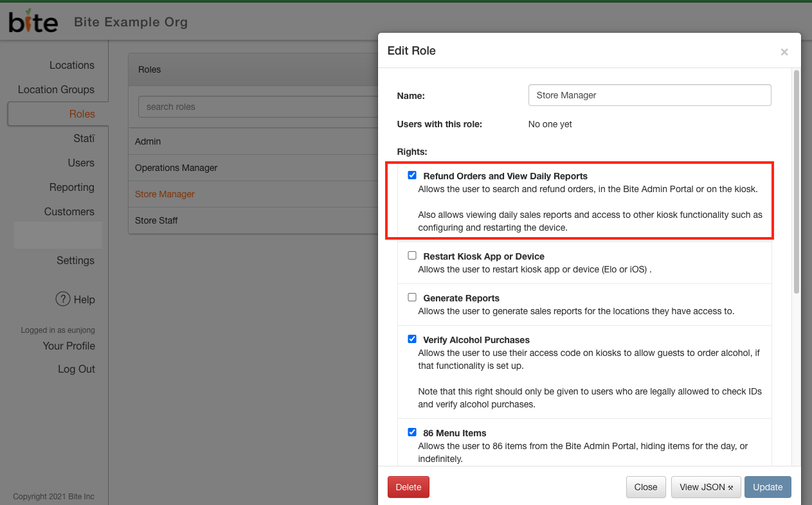812x505 pixels.
Task: Open the Customers page
Action: pyautogui.click(x=69, y=211)
